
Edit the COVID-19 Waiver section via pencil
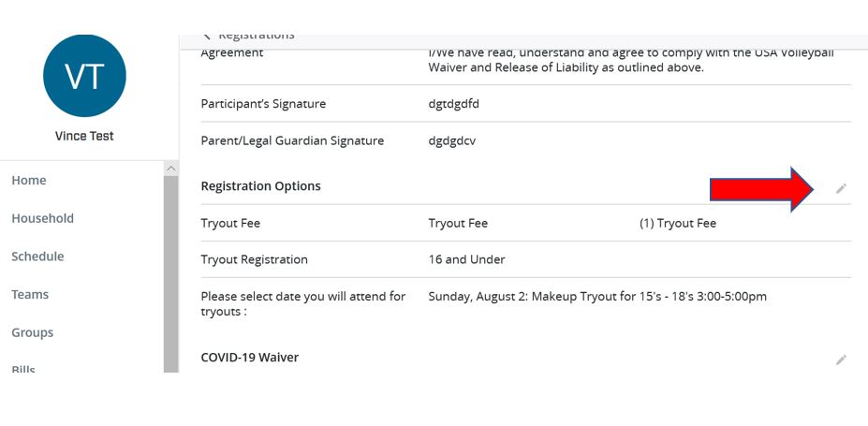(x=841, y=360)
